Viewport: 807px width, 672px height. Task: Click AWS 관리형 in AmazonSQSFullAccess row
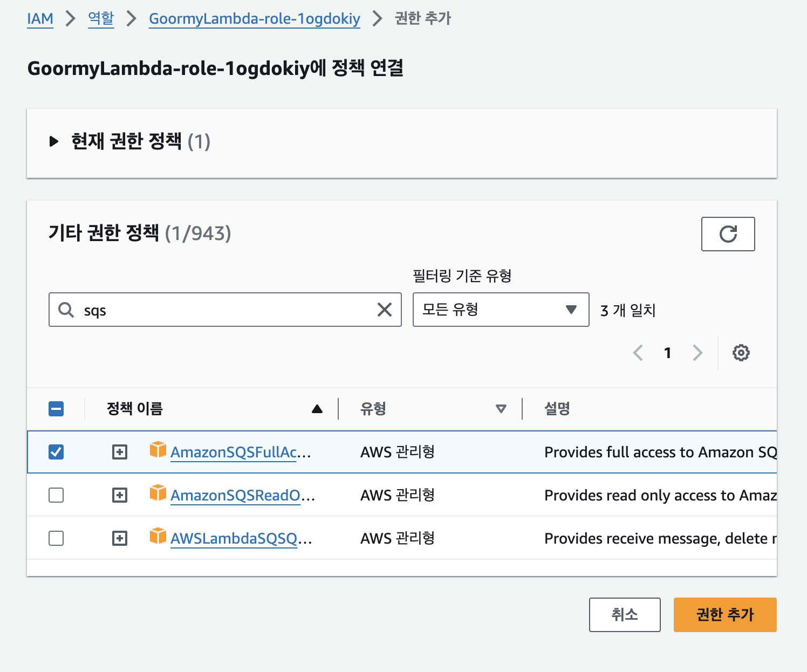pyautogui.click(x=398, y=452)
